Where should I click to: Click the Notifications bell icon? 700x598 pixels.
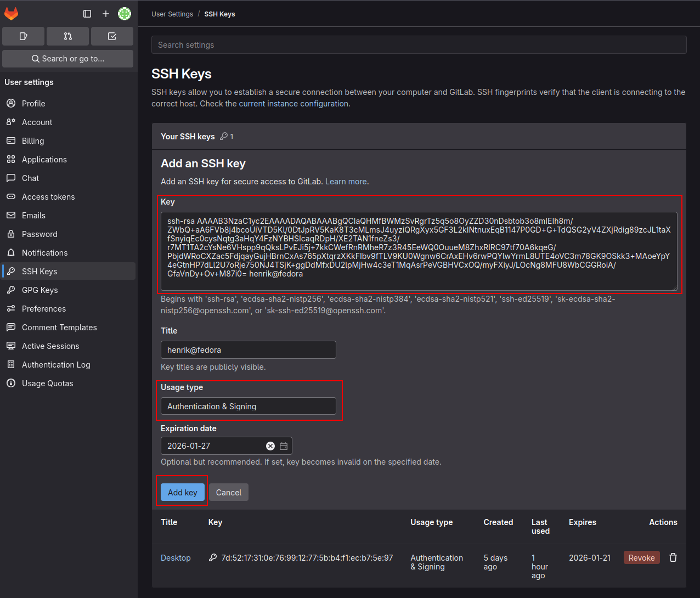click(x=11, y=252)
